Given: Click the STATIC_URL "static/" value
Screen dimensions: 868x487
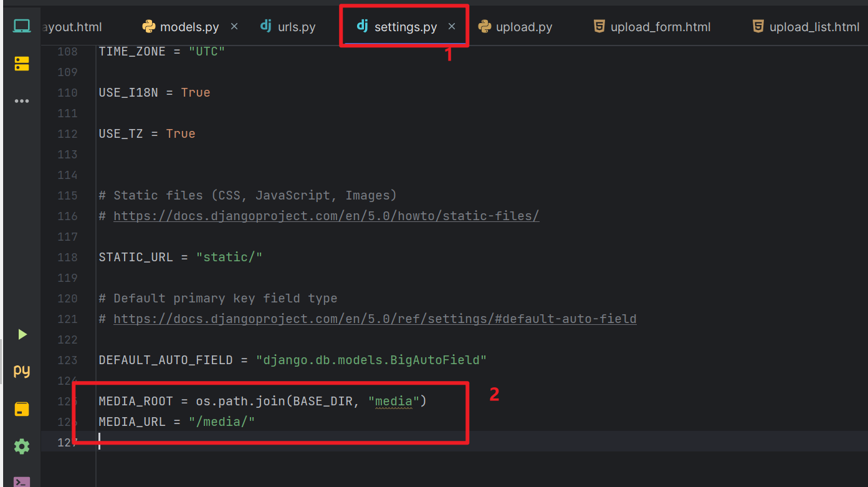Looking at the screenshot, I should click(229, 257).
